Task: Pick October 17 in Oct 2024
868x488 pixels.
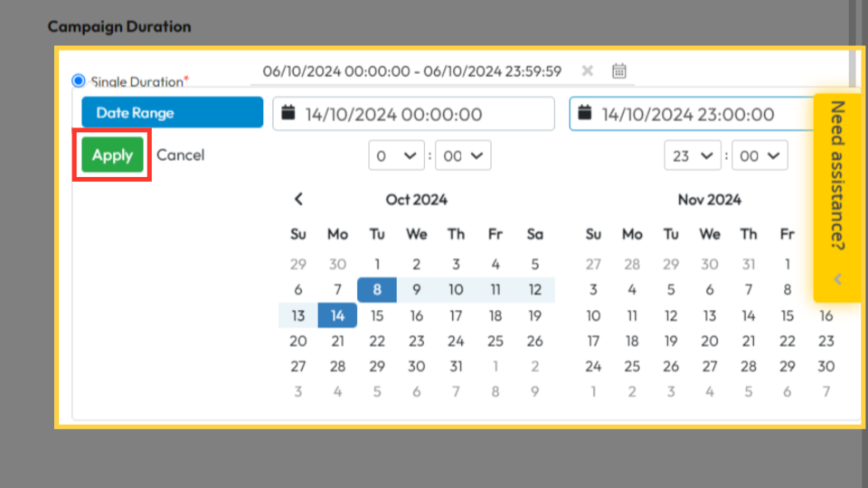Action: (x=456, y=315)
